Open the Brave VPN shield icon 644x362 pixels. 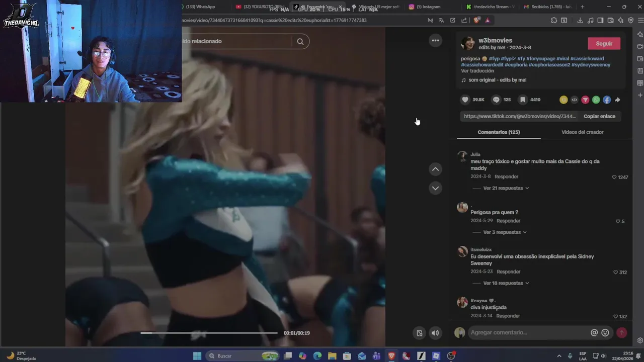[631, 20]
